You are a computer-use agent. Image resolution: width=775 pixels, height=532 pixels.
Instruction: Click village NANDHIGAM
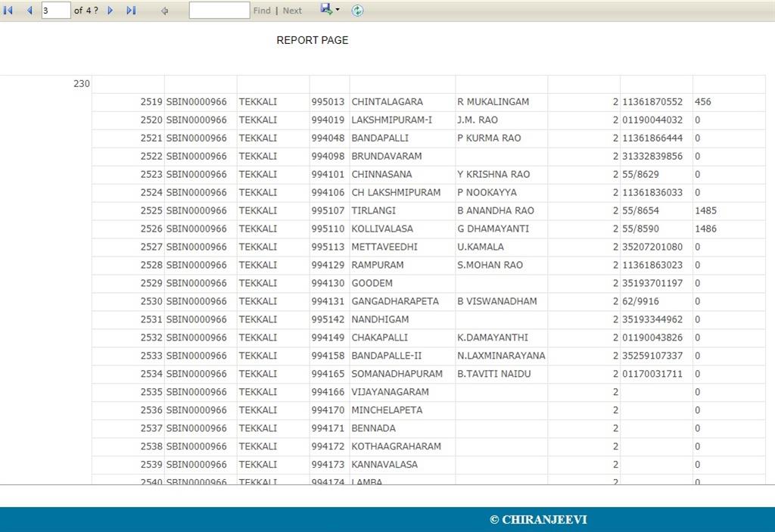point(380,319)
